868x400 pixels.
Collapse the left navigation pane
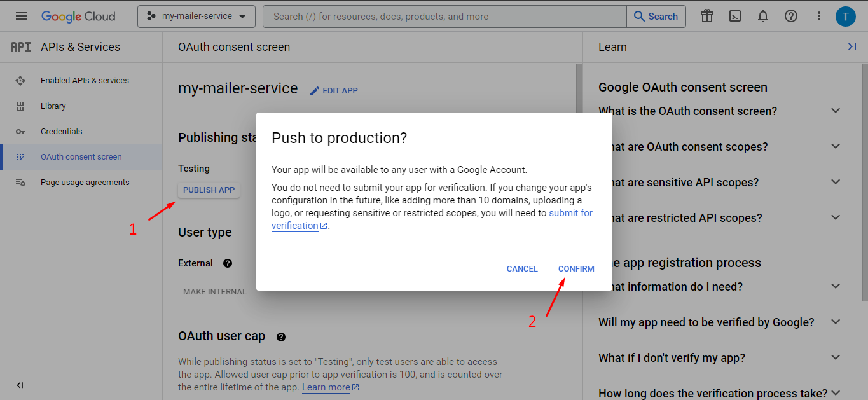[19, 385]
